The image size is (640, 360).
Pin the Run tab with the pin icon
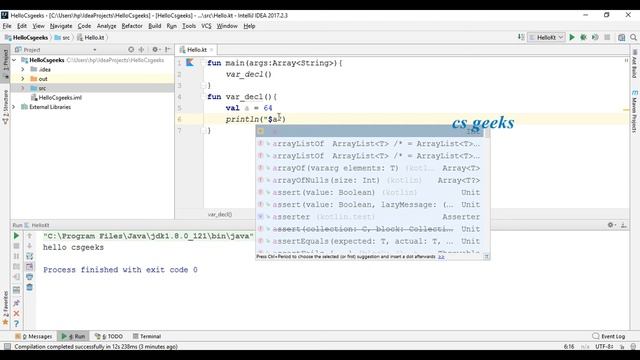[16, 303]
